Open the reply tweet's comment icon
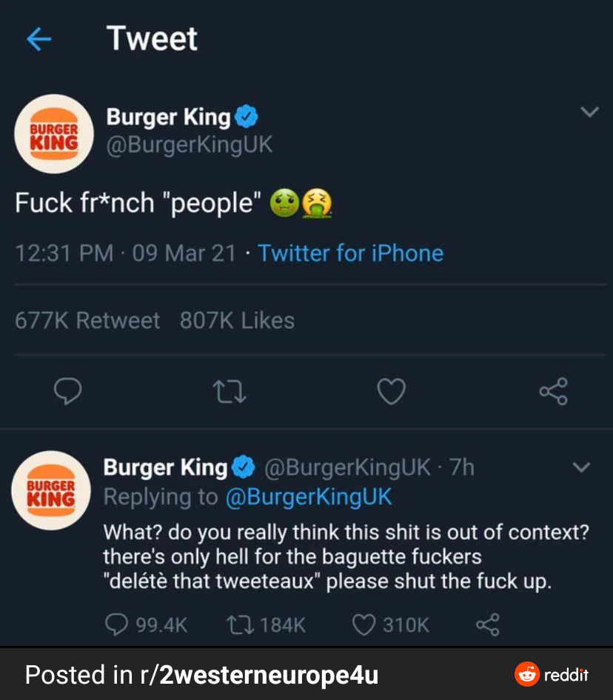 [x=116, y=625]
